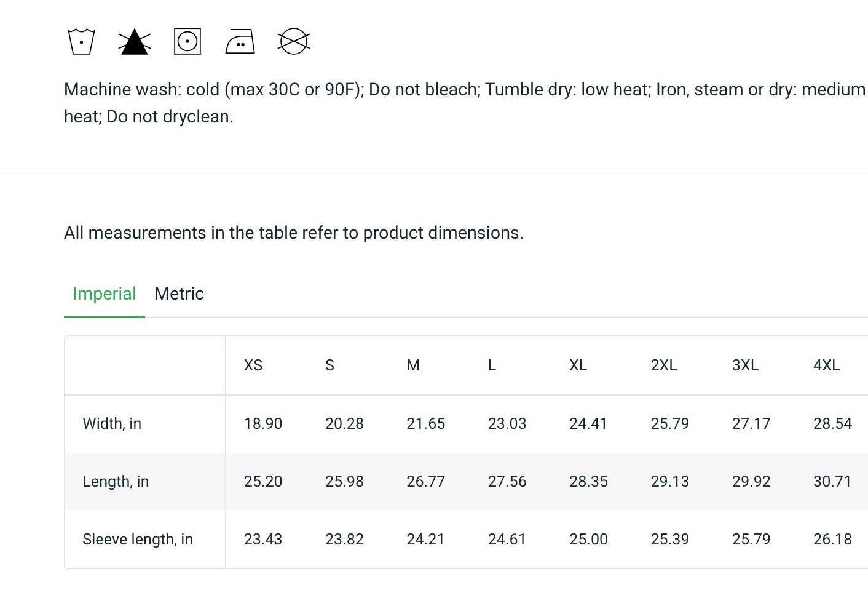Click the measurements note about product dimensions
Viewport: 868px width, 606px height.
point(294,233)
